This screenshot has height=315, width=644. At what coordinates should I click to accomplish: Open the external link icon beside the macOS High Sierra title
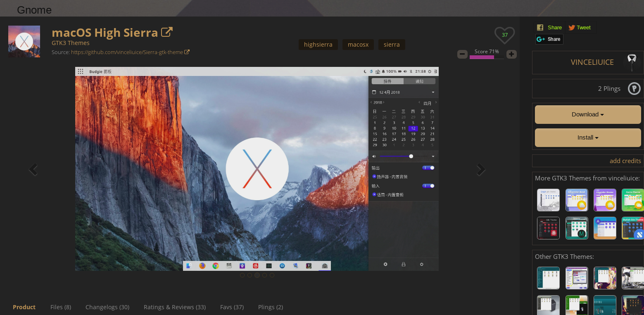tap(166, 32)
